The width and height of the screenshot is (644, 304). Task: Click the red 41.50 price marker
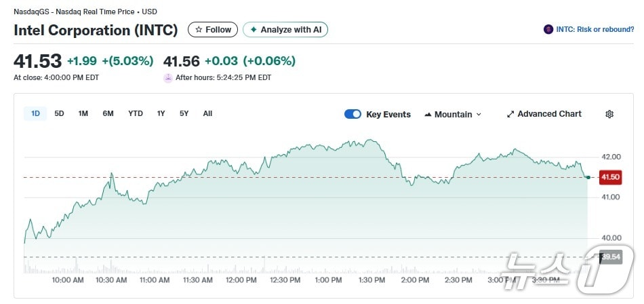[x=610, y=177]
